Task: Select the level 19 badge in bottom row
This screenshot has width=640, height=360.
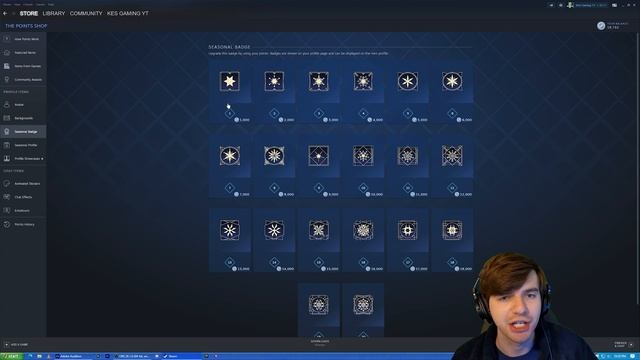Action: tap(319, 310)
